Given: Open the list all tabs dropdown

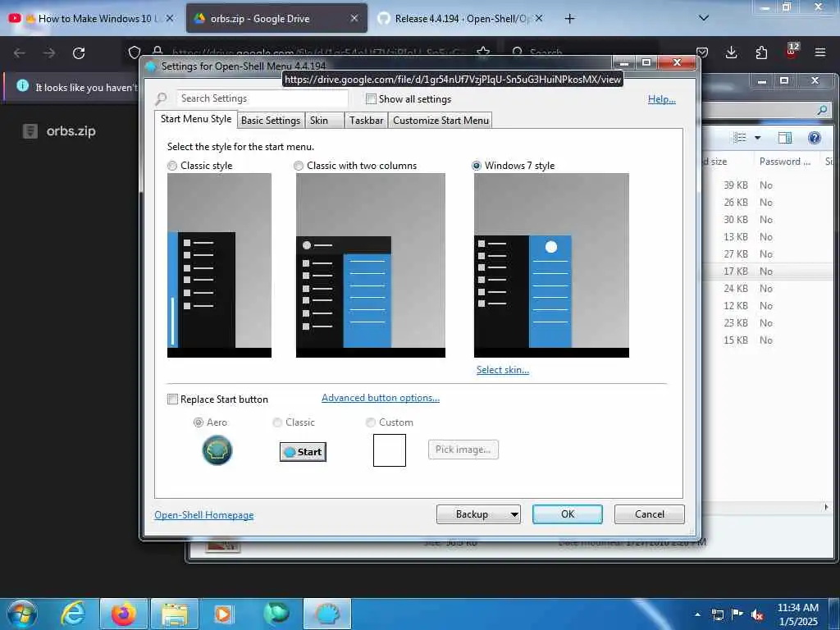Looking at the screenshot, I should [704, 18].
